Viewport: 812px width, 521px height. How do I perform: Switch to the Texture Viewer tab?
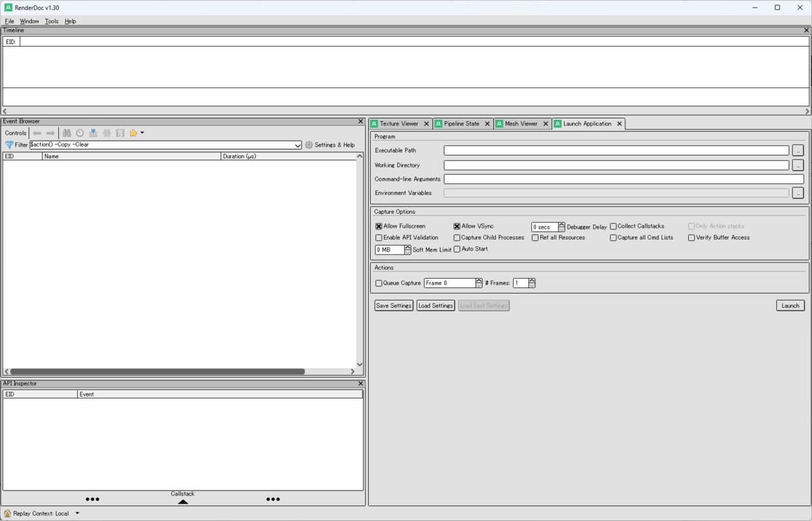(x=399, y=124)
